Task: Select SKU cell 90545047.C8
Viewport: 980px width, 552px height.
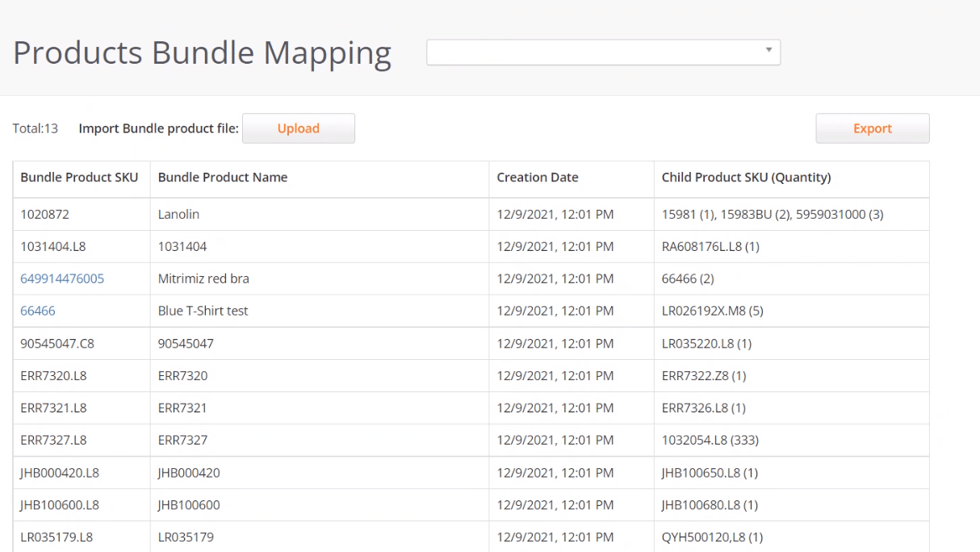Action: click(x=82, y=343)
